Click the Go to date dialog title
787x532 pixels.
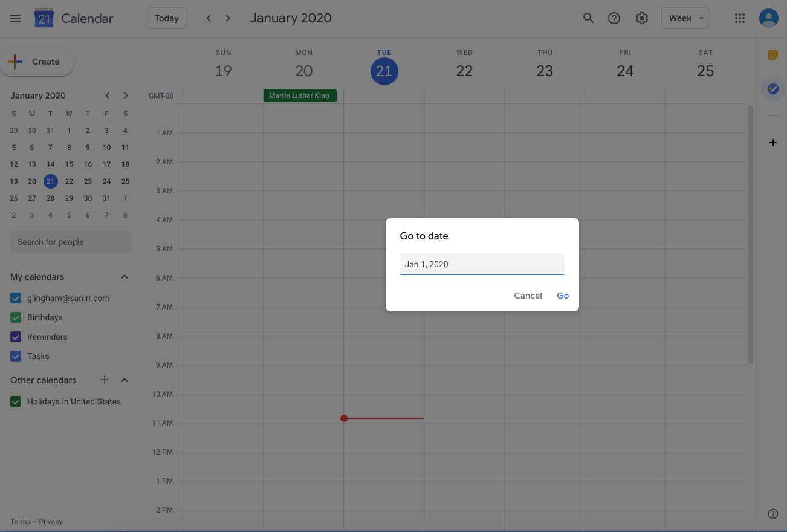point(424,236)
